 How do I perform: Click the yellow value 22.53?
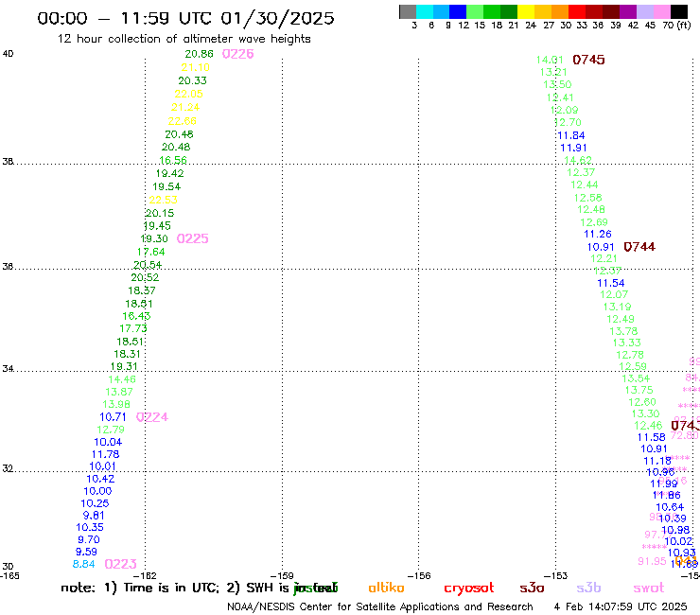pyautogui.click(x=163, y=200)
